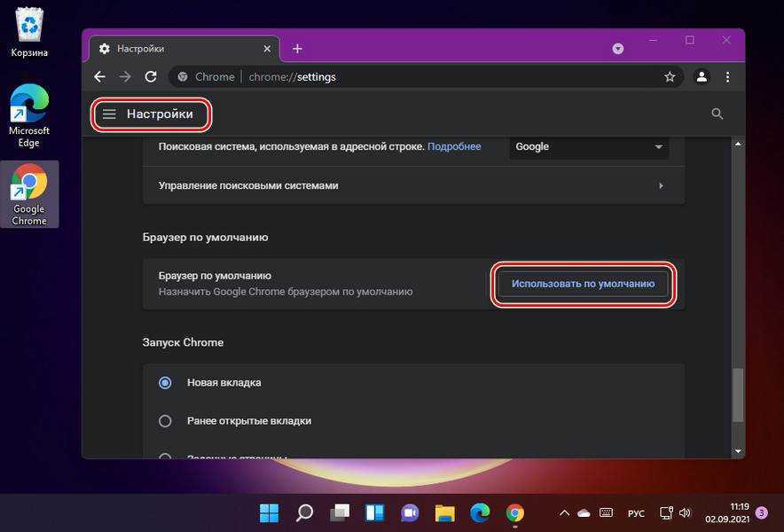This screenshot has height=532, width=784.
Task: Click the OneDrive cloud tray icon
Action: [x=584, y=513]
